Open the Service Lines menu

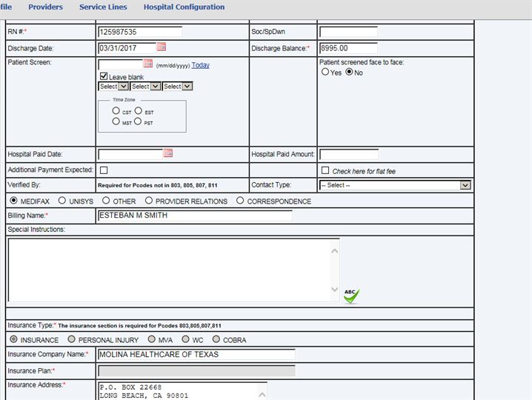pos(103,7)
